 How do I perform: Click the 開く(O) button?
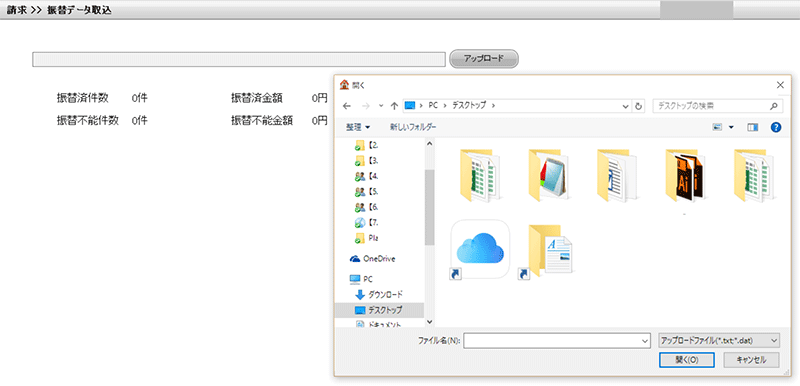coord(687,359)
